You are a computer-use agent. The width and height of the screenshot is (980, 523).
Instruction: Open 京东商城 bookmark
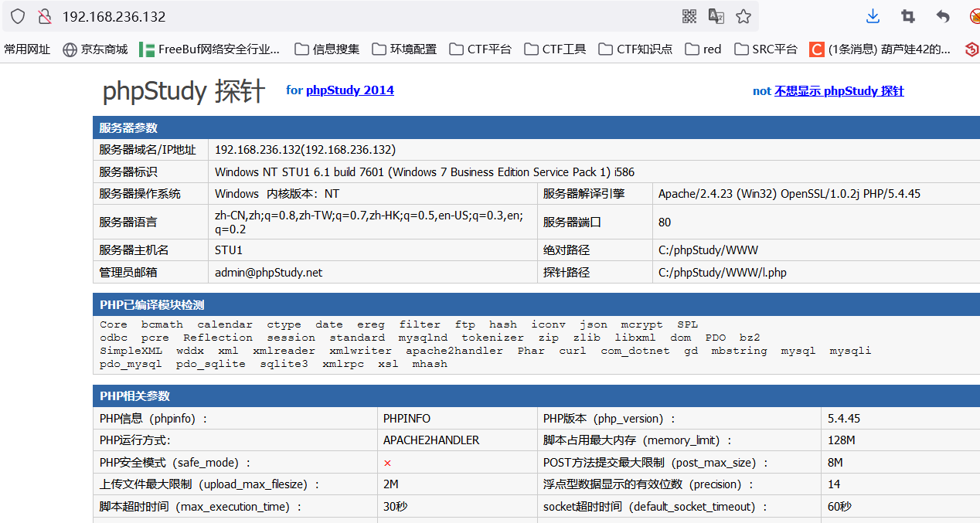click(x=95, y=49)
